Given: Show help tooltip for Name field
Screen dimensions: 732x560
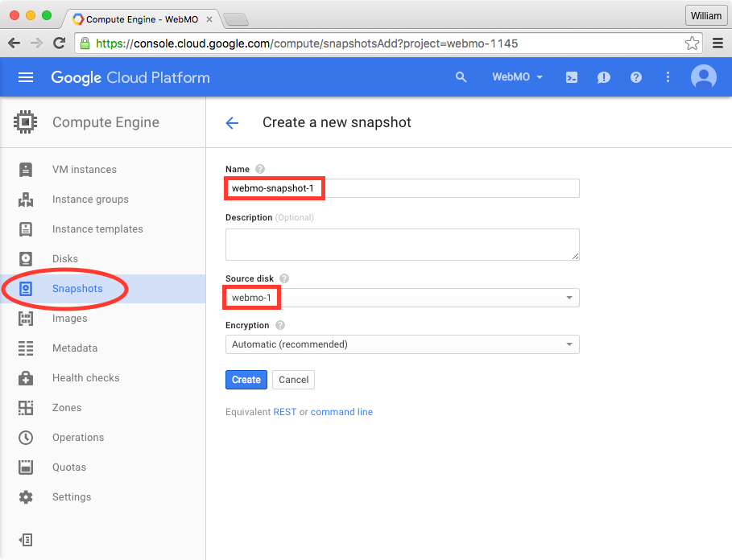Looking at the screenshot, I should 260,169.
